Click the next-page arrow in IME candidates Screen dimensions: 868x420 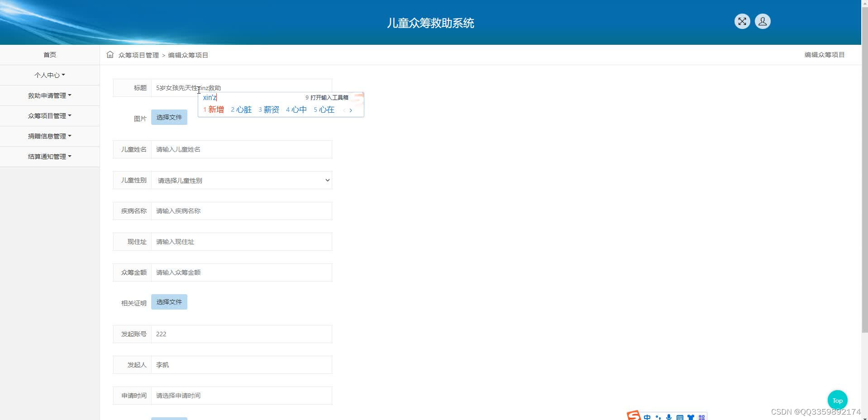click(351, 110)
